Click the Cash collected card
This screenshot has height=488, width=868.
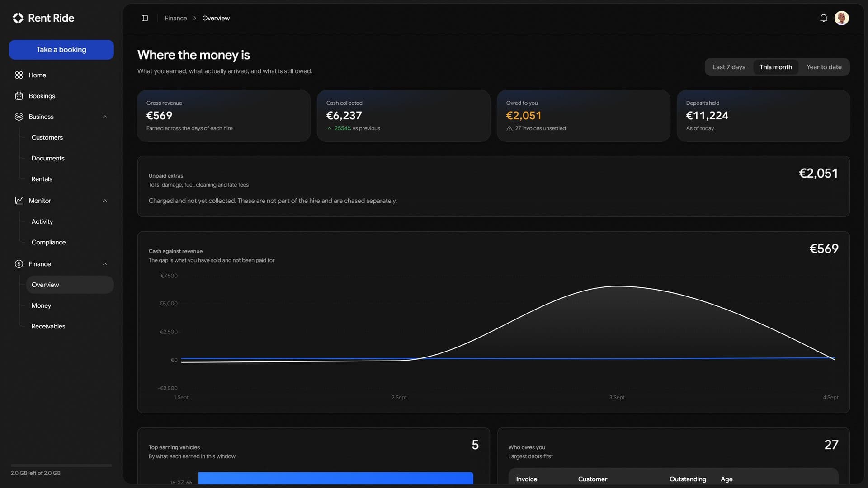pos(404,116)
